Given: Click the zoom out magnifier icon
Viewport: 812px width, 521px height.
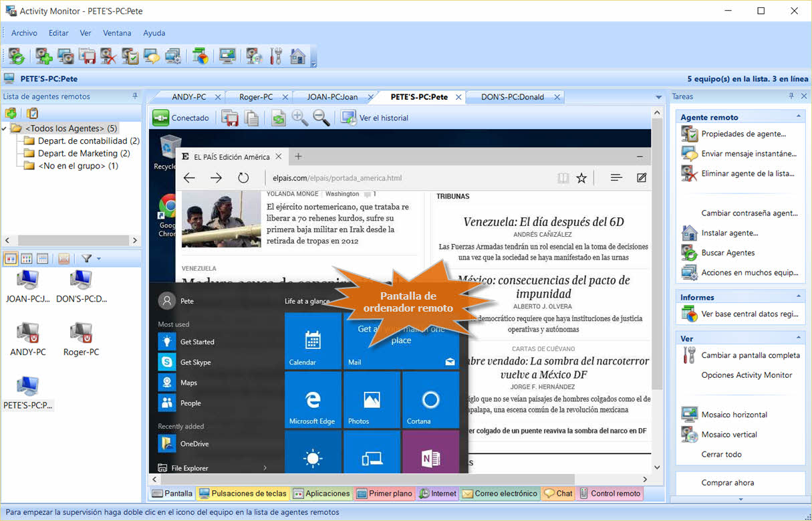Looking at the screenshot, I should tap(321, 118).
